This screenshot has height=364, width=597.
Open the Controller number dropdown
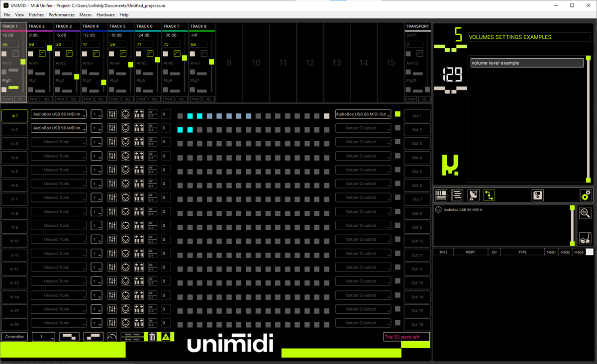[43, 337]
